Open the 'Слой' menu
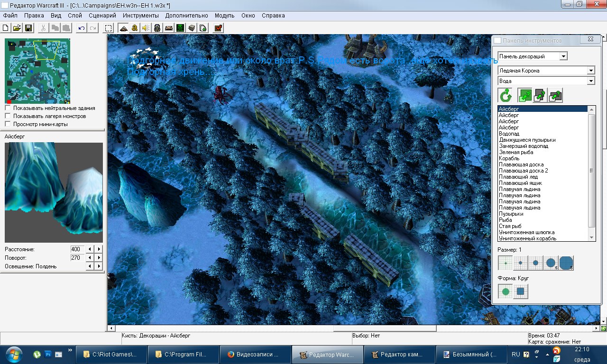Viewport: 607px width, 364px height. tap(75, 16)
